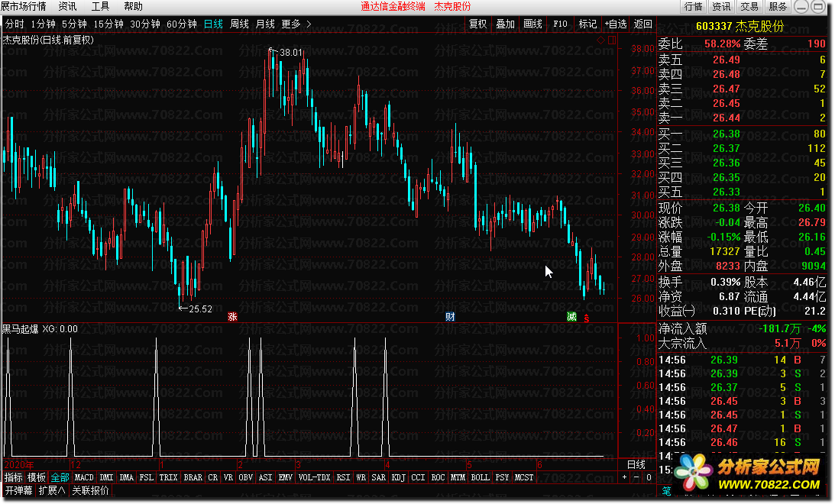Viewport: 835px width, 504px height.
Task: Open F10 company info
Action: 560,24
